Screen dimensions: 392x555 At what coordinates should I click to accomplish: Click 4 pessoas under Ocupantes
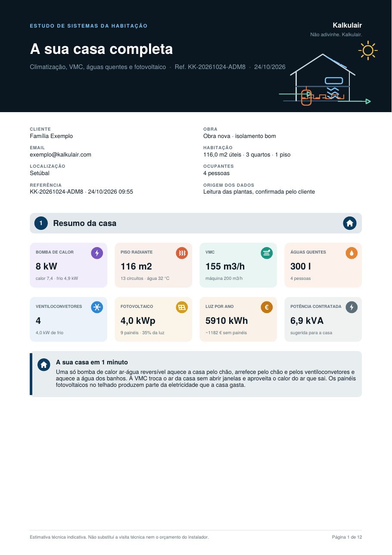(216, 173)
